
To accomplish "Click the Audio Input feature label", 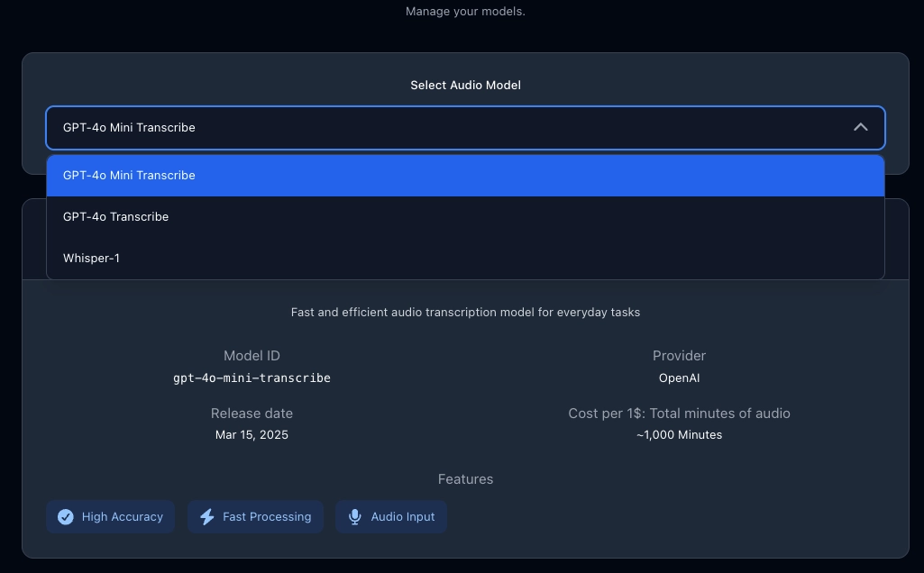I will 403,517.
